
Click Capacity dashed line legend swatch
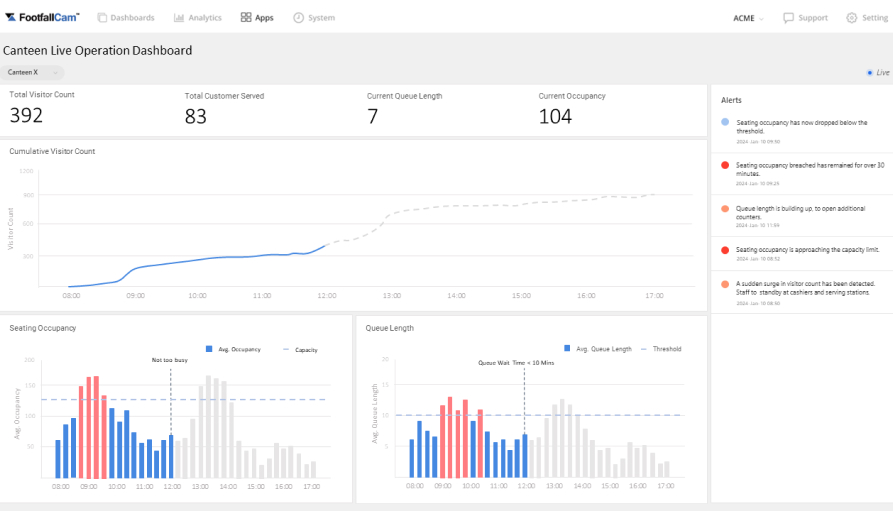tap(286, 349)
